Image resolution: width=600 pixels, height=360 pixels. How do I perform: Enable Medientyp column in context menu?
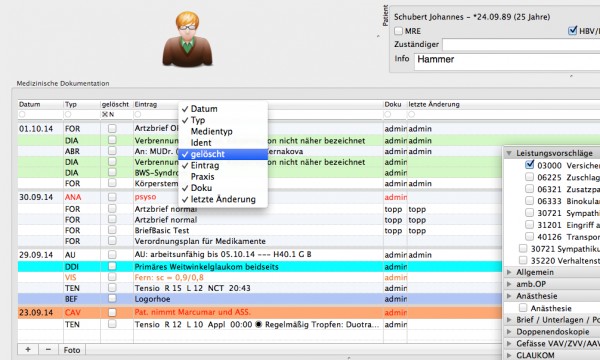point(223,132)
